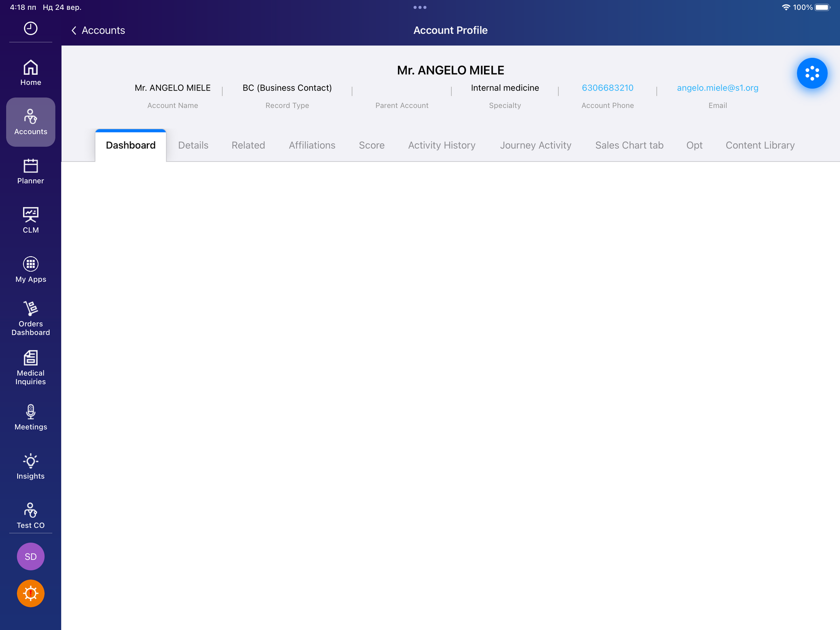Open My Apps grid

coord(30,270)
